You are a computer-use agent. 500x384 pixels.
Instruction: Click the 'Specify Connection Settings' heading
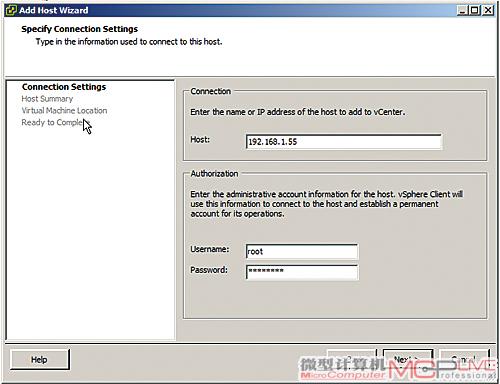coord(80,29)
